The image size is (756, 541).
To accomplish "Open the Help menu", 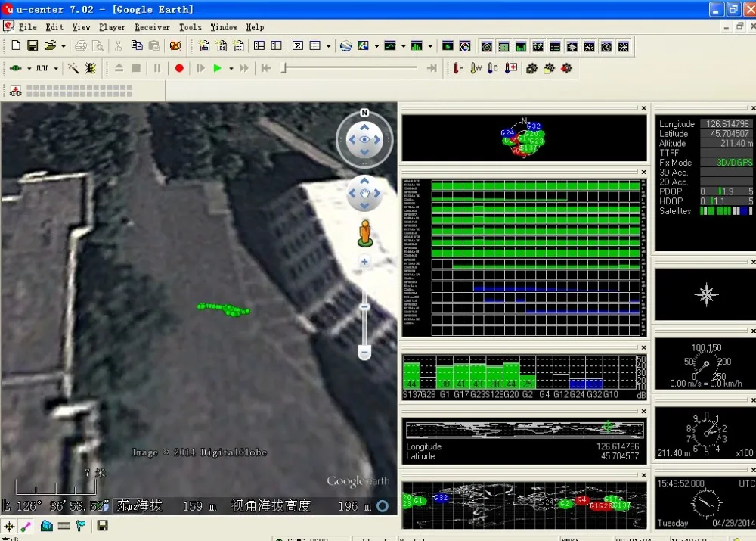I will (x=255, y=27).
